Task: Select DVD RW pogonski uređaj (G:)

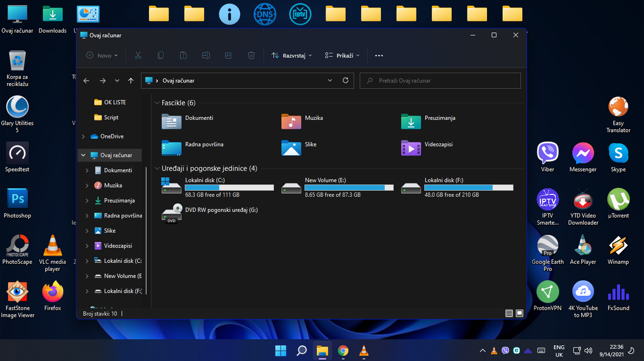Action: coord(210,213)
